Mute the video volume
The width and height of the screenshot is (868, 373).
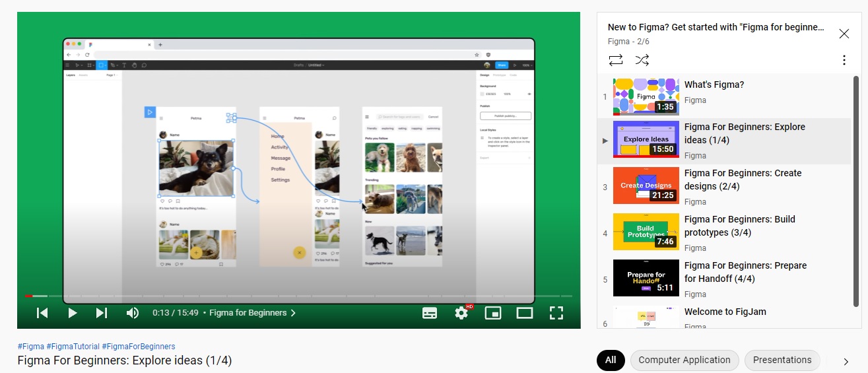(133, 313)
